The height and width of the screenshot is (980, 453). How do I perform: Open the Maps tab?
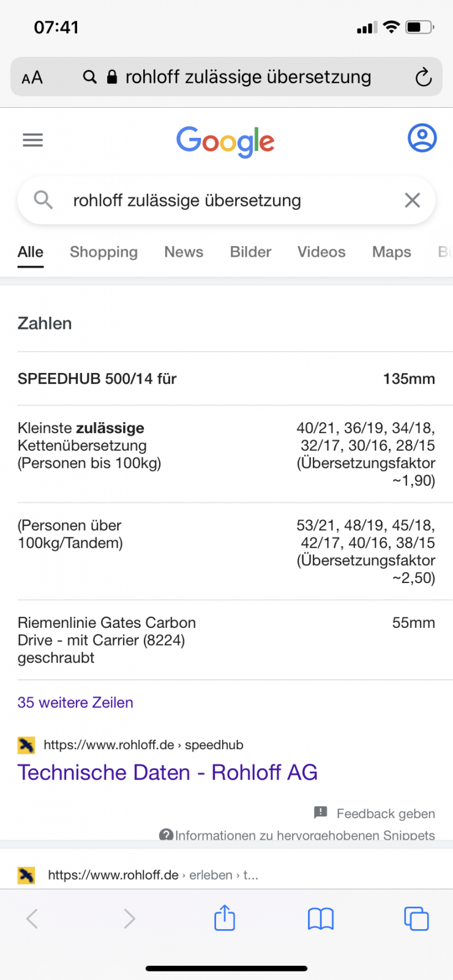[392, 252]
